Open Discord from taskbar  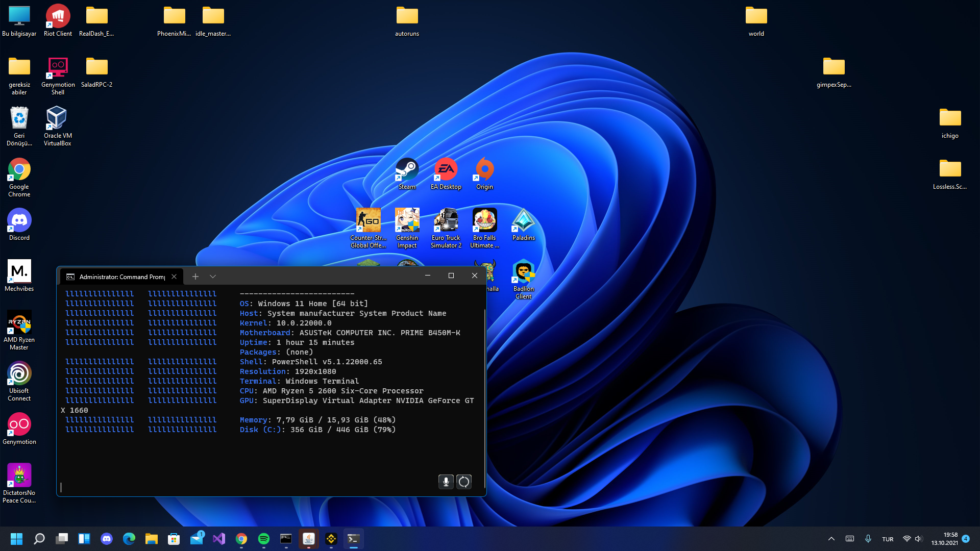pos(106,539)
